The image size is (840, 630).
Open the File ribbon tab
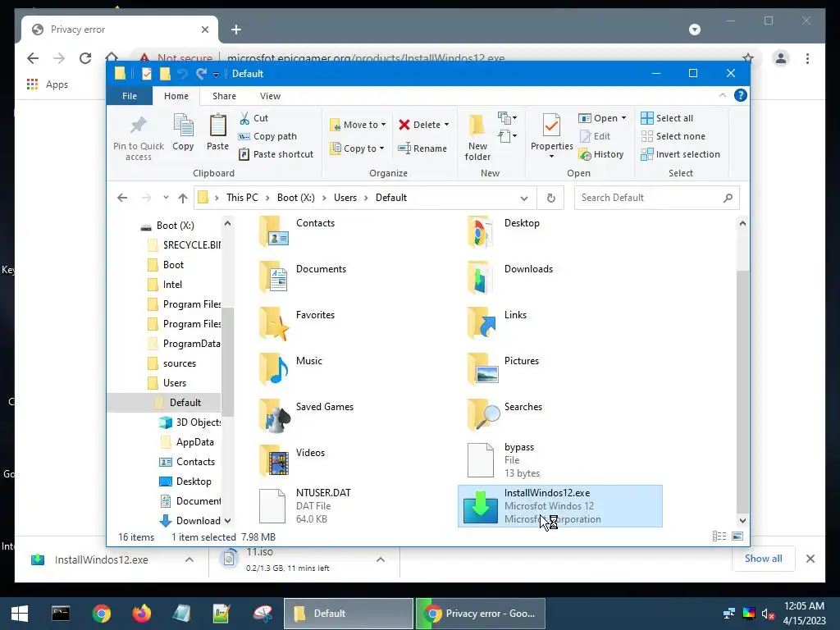click(130, 96)
